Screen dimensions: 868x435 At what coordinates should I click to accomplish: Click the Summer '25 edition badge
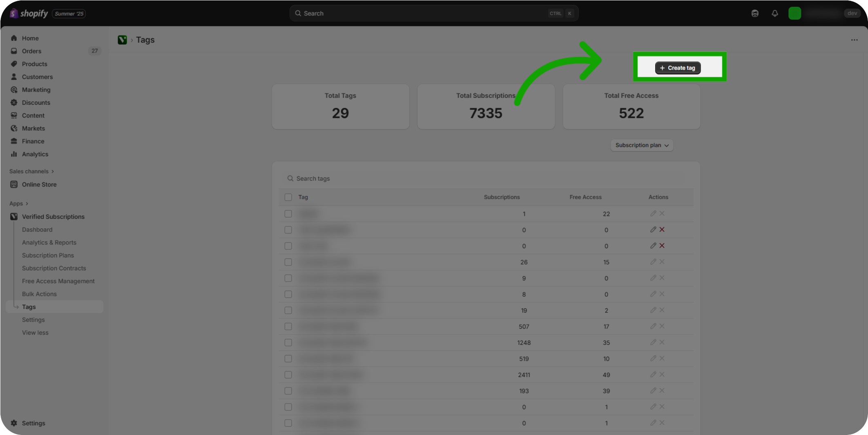pos(69,13)
